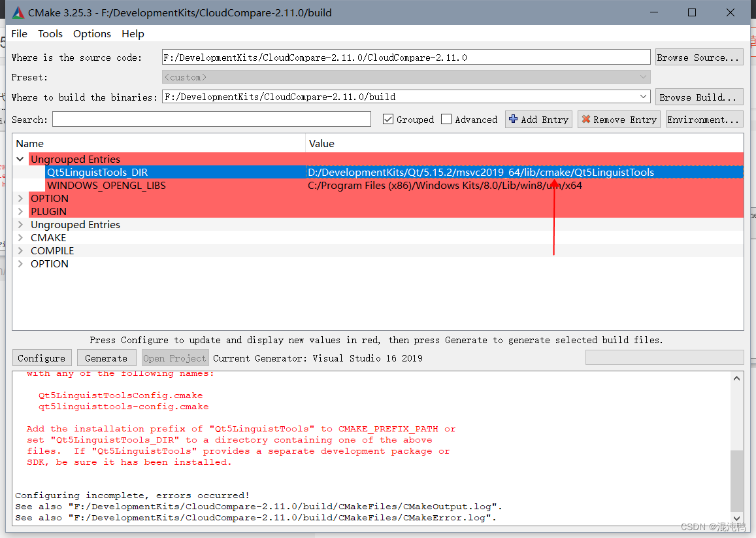Click the Generate button

(x=107, y=358)
